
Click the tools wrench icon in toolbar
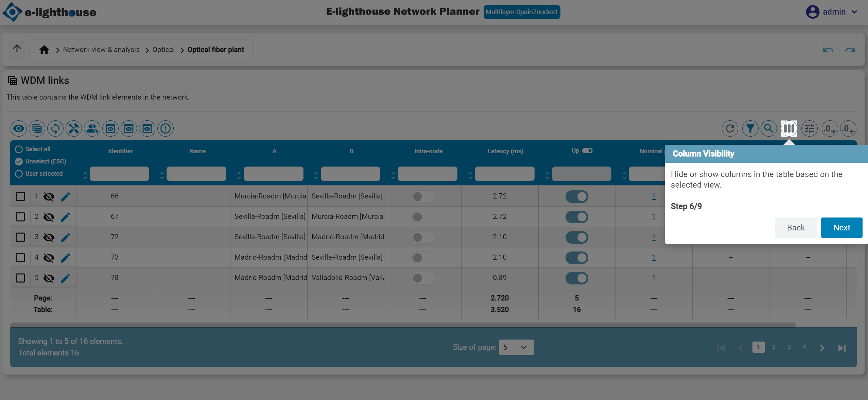pos(73,128)
